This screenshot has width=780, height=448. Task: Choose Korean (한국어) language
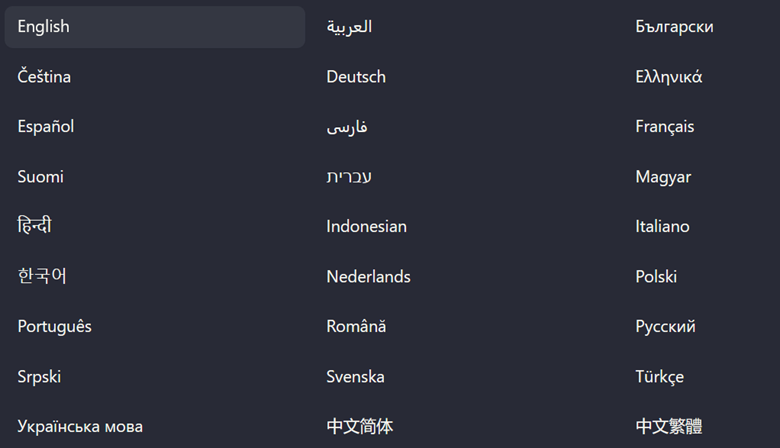pyautogui.click(x=42, y=276)
